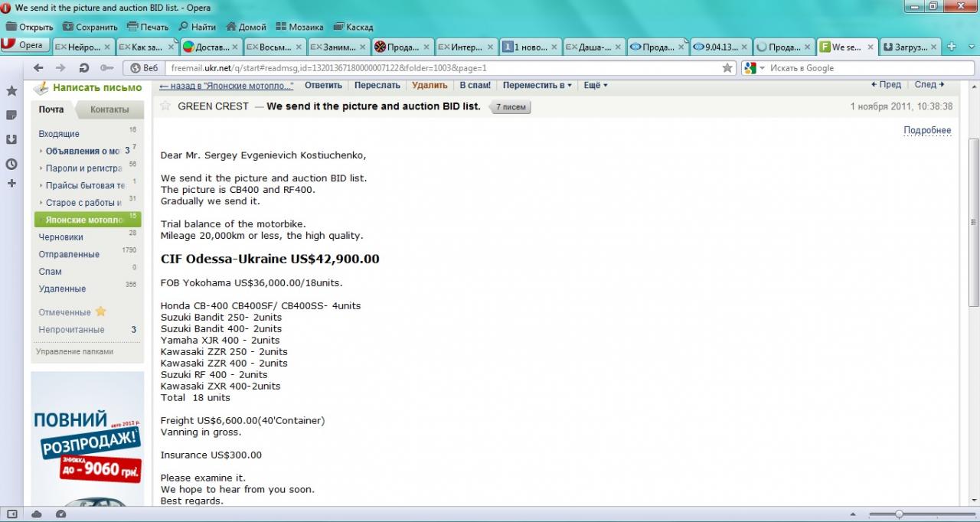Open the Удаленные folder
Screen dimensions: 980x522
(63, 289)
